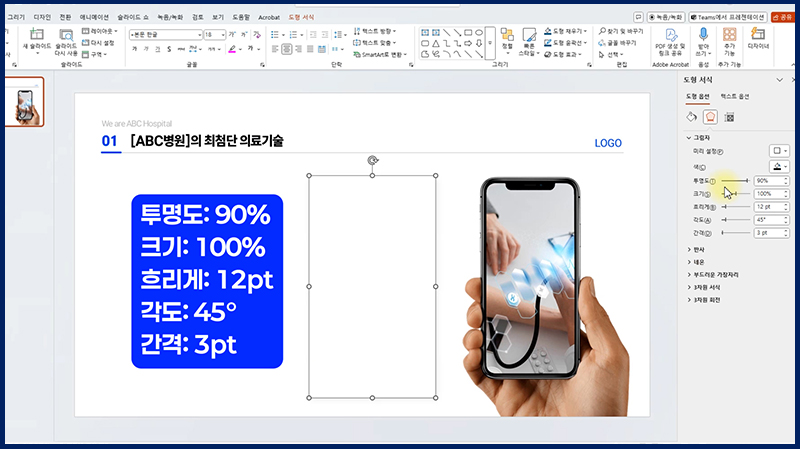Click Convert to SmartArt (SmartArt로 변환)
Viewport: 800px width, 449px height.
click(380, 54)
